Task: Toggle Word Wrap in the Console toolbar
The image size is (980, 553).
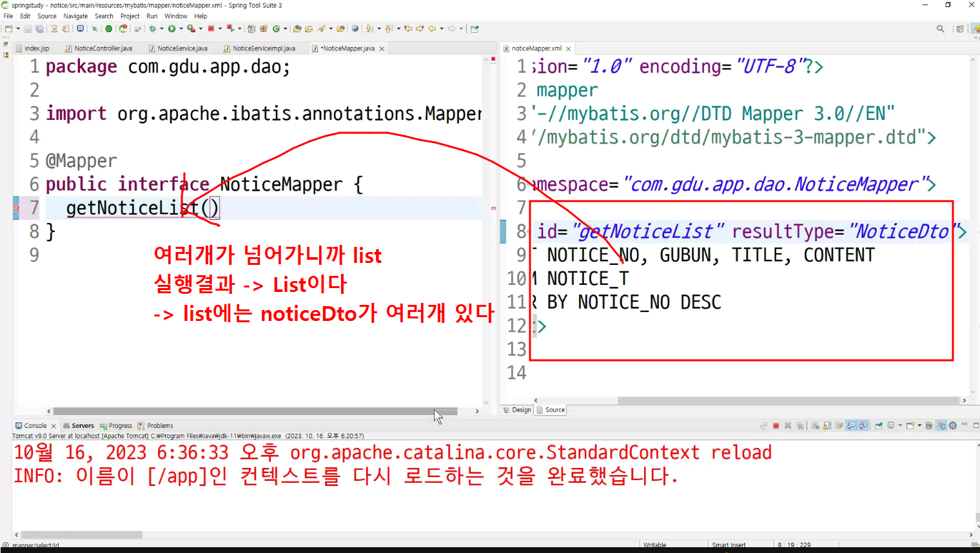Action: pos(839,425)
